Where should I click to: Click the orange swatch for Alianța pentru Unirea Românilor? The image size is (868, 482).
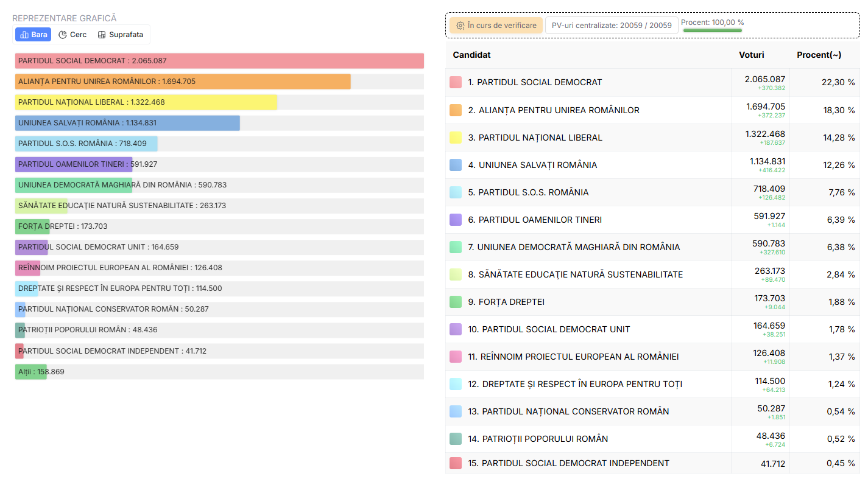[456, 110]
